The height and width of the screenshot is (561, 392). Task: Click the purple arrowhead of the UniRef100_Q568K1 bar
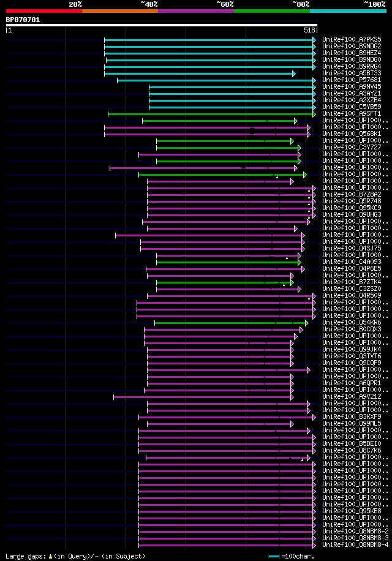(x=309, y=135)
